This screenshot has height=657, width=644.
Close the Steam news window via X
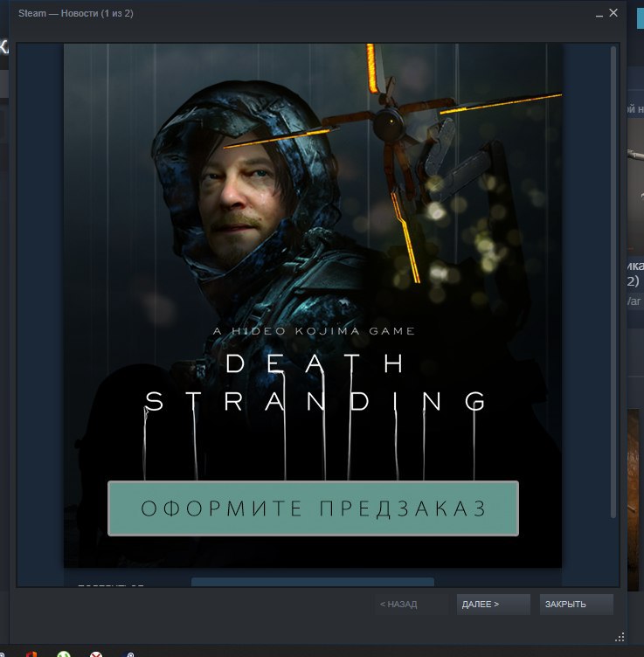pos(613,13)
